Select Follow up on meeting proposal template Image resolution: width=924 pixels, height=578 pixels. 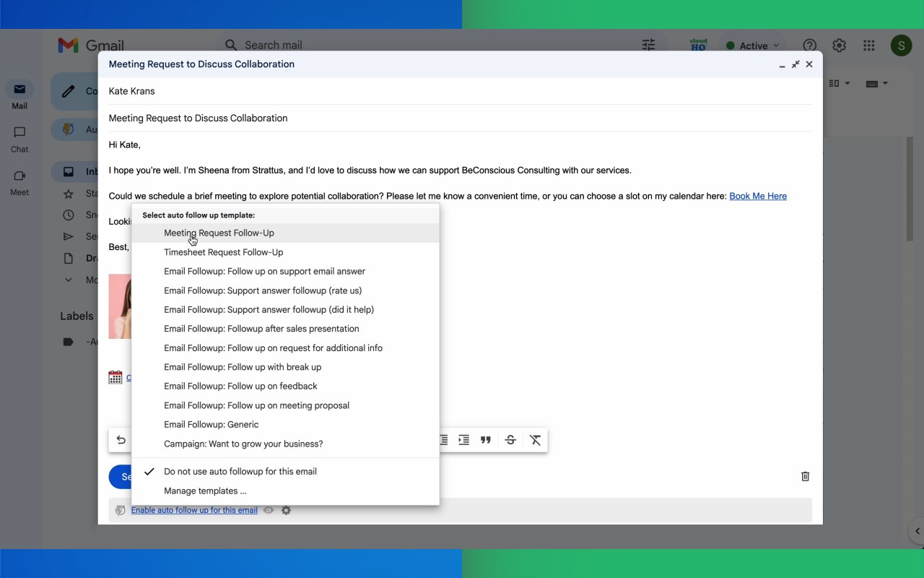pyautogui.click(x=285, y=405)
